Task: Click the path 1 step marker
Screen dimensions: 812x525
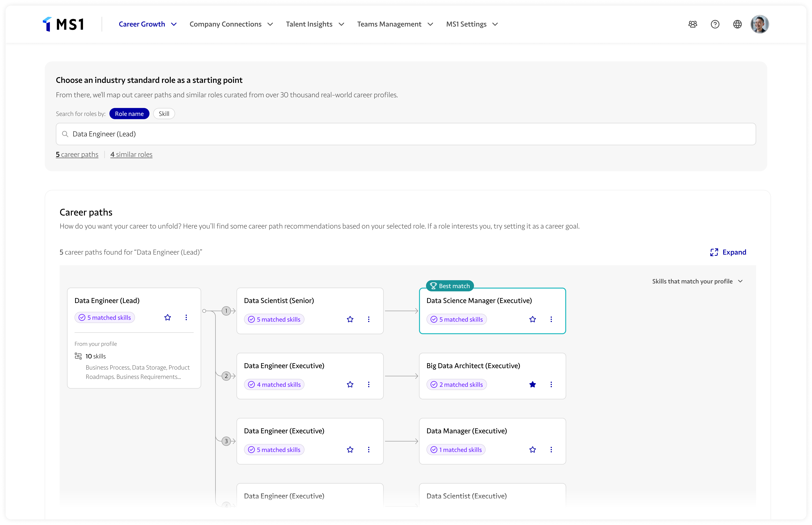Action: click(x=226, y=311)
